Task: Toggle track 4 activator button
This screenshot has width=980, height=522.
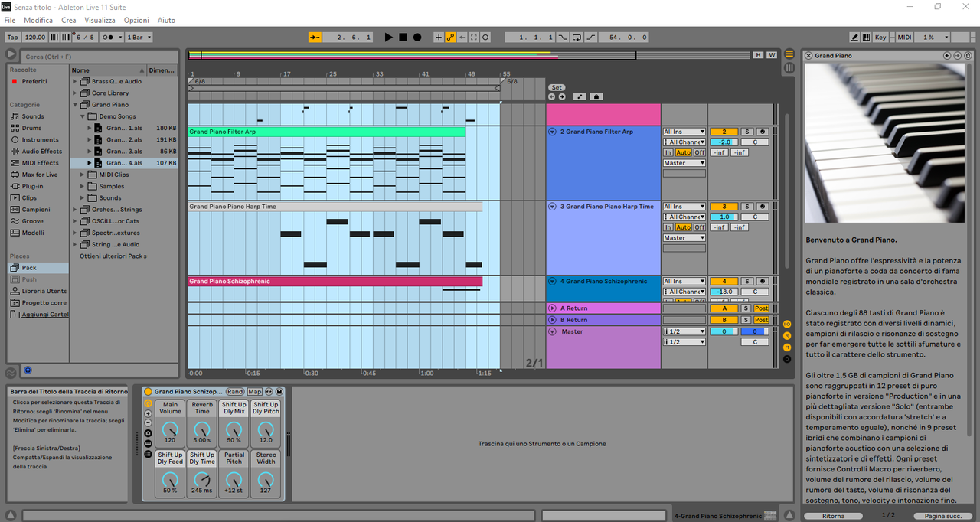Action: coord(724,282)
